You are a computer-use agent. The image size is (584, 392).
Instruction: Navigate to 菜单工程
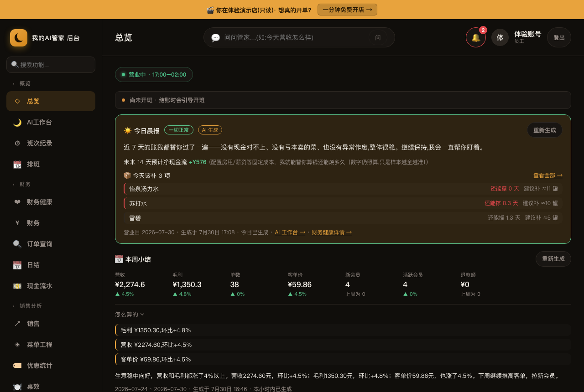point(51,345)
